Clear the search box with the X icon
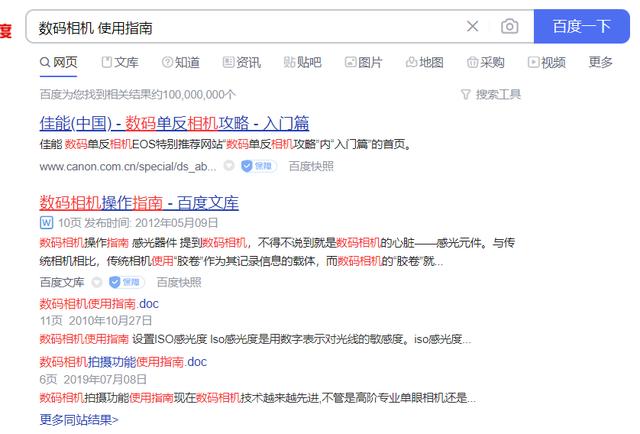 473,27
